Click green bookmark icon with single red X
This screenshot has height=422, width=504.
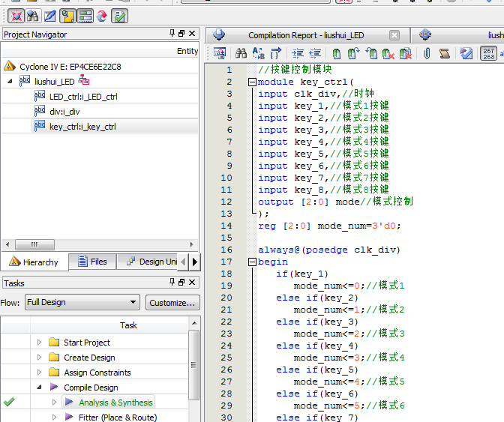[388, 53]
